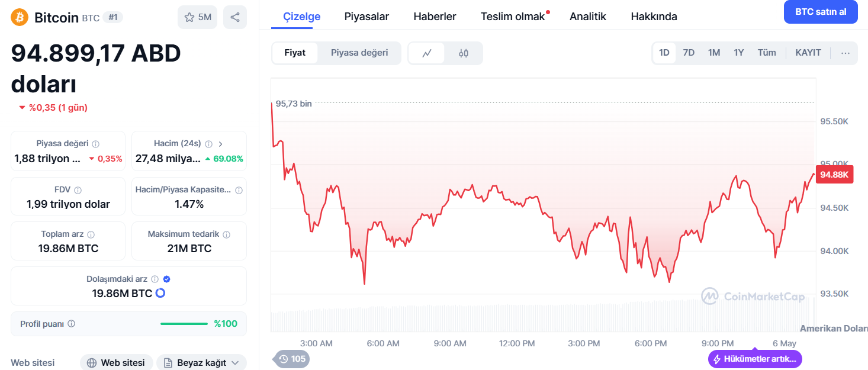Screen dimensions: 868x370
Task: Expand Hacim (24s) chevron arrow
Action: pos(221,144)
